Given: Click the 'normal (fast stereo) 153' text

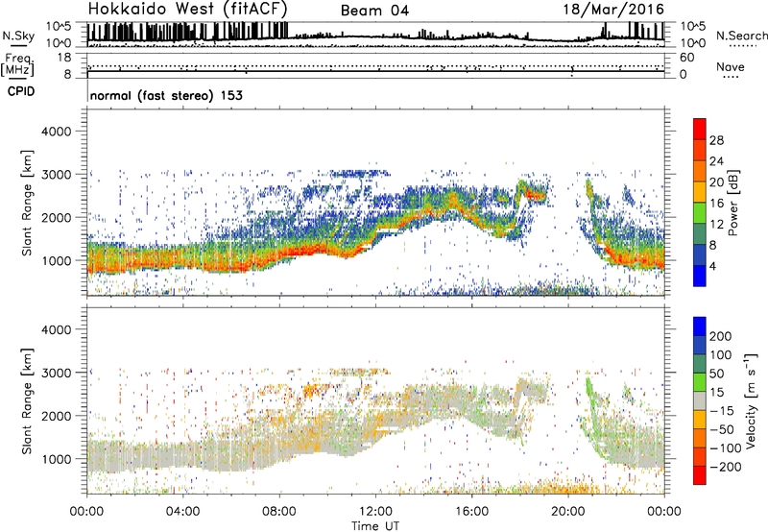Looking at the screenshot, I should 166,95.
